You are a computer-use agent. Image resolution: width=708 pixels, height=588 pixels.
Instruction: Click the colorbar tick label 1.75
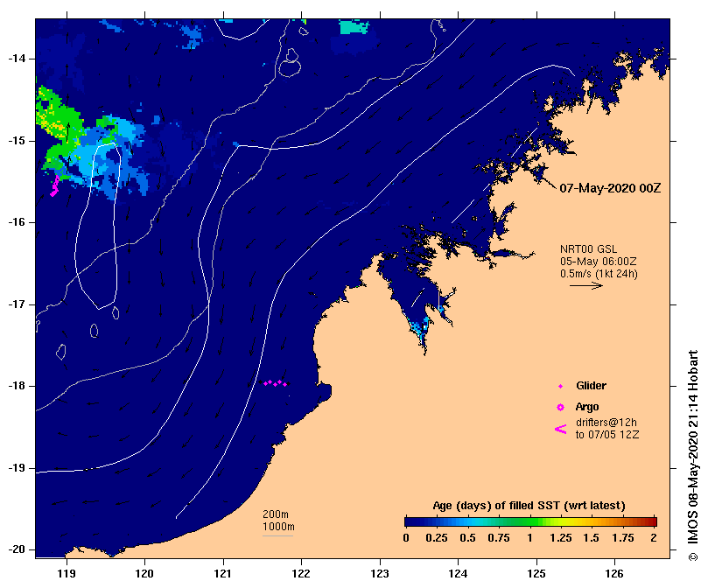tap(622, 538)
